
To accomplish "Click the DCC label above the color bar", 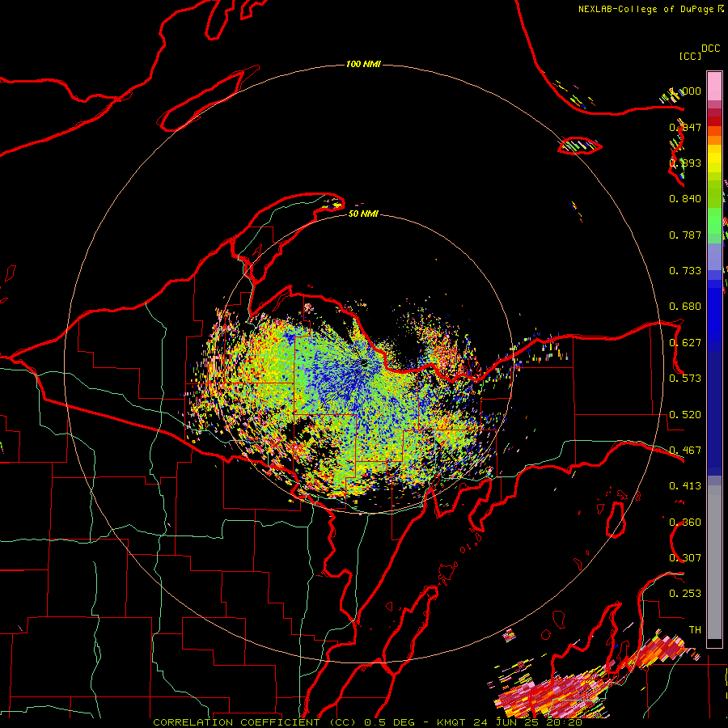I will [x=711, y=49].
